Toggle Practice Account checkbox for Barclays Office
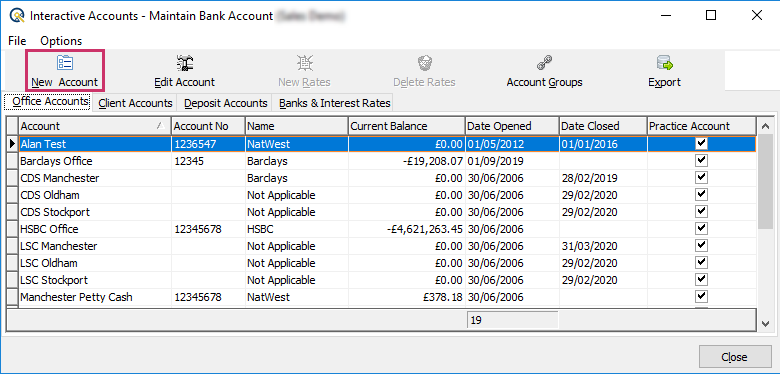780x374 pixels. click(x=701, y=161)
